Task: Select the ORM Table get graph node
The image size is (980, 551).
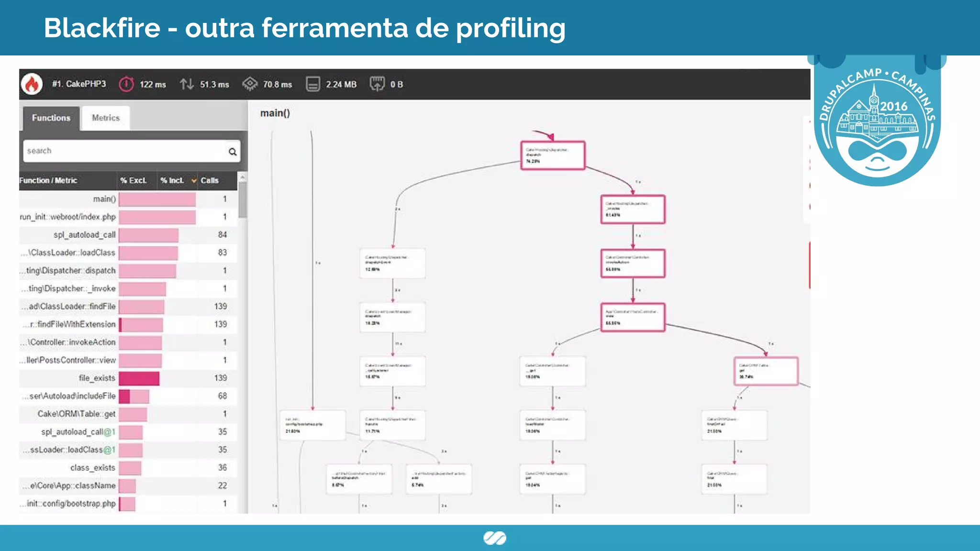Action: (766, 371)
